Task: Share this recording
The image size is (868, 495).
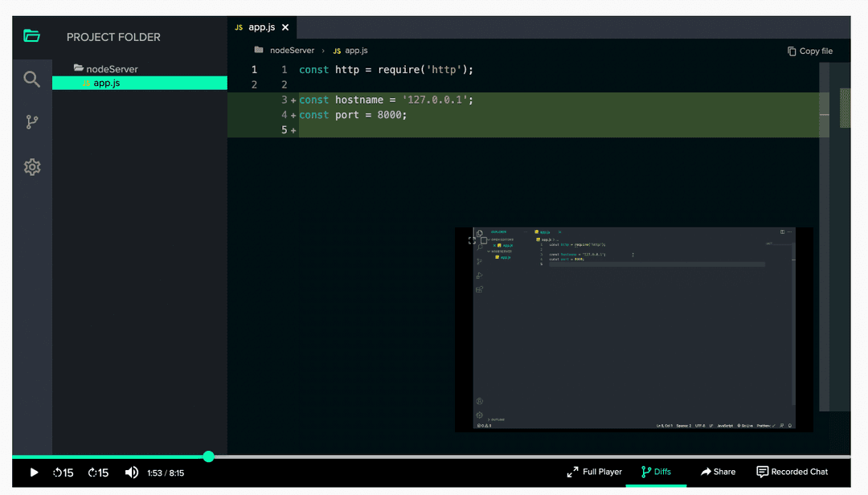Action: tap(718, 472)
